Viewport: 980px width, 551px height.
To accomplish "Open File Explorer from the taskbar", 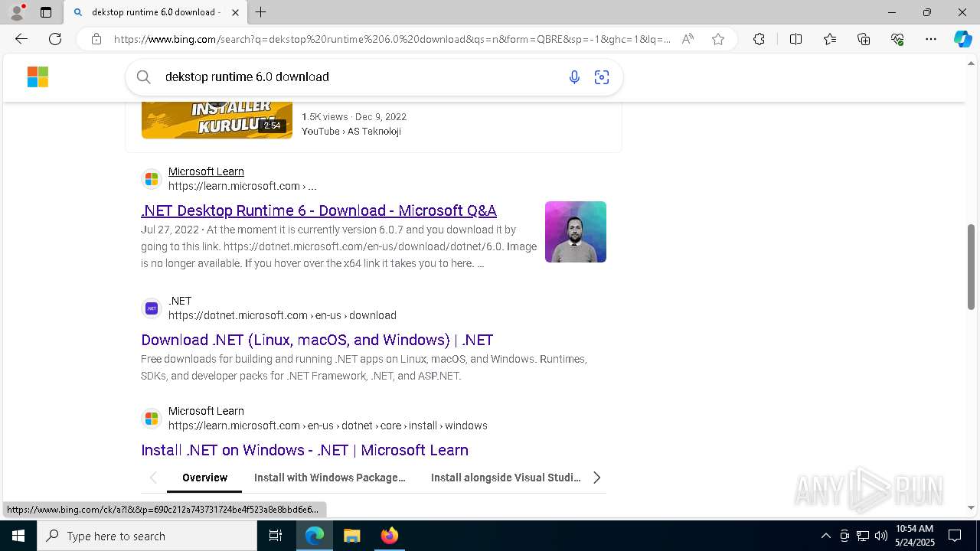I will coord(351,536).
